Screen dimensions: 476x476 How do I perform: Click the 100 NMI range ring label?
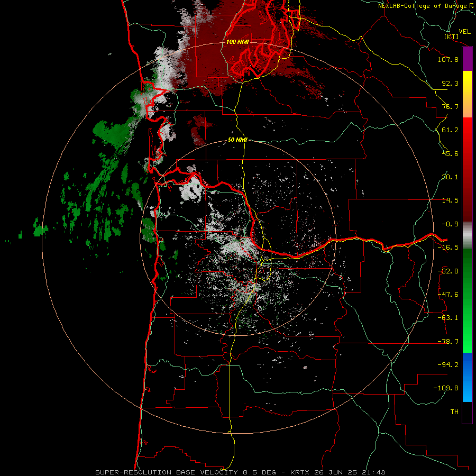[x=237, y=42]
